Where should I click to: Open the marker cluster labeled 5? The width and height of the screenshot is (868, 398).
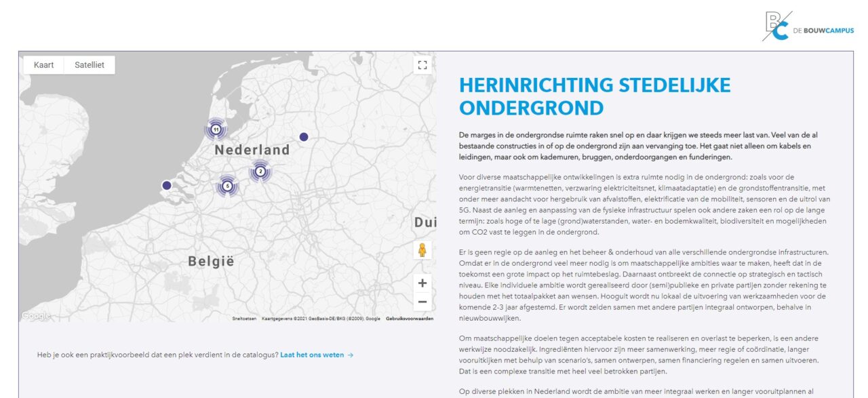pos(227,186)
